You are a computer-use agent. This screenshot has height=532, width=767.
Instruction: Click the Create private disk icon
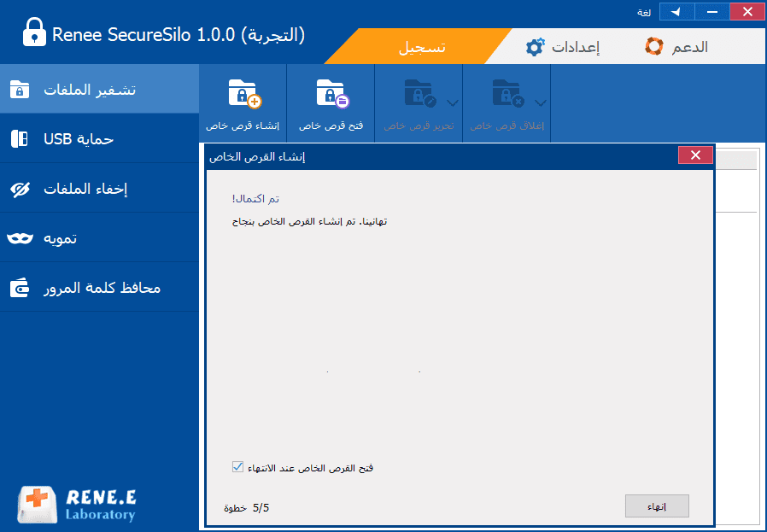[x=244, y=94]
